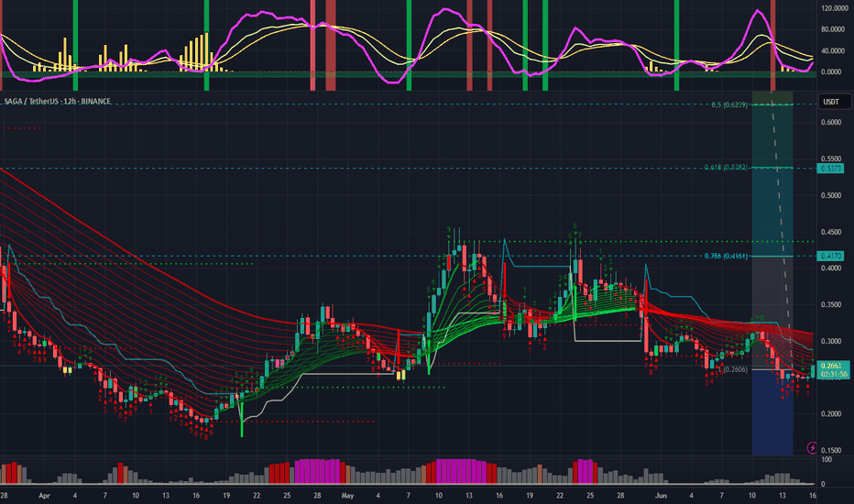Click the Fibonacci label 1 (0.2606)
Screen dimensions: 854x504
(733, 369)
